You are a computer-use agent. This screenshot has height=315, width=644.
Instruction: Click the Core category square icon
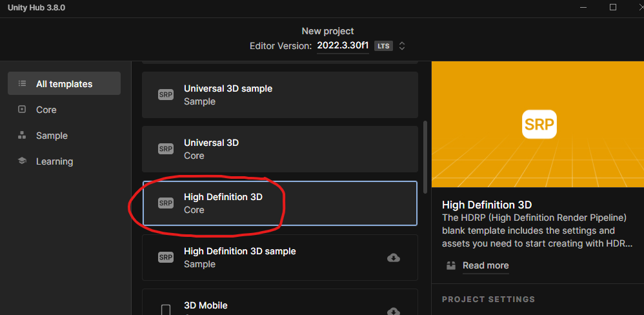click(22, 110)
